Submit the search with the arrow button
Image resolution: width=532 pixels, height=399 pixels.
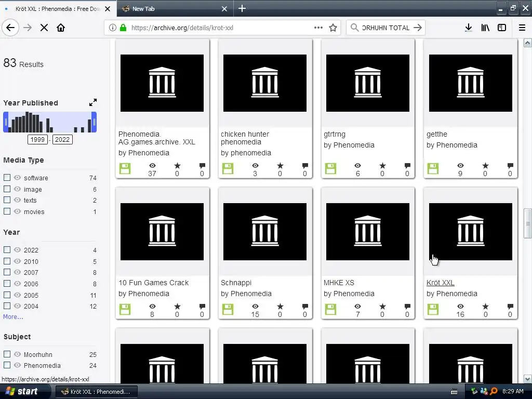click(x=418, y=28)
